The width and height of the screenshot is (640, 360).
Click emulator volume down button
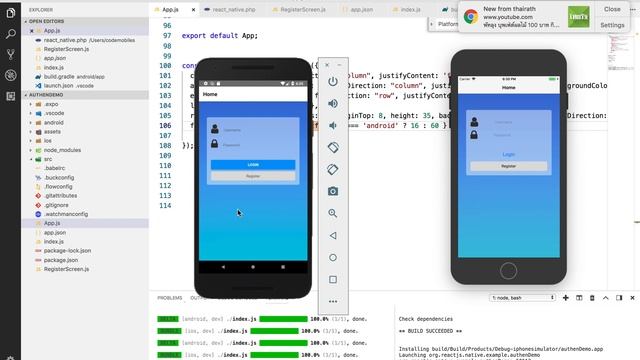pos(333,126)
